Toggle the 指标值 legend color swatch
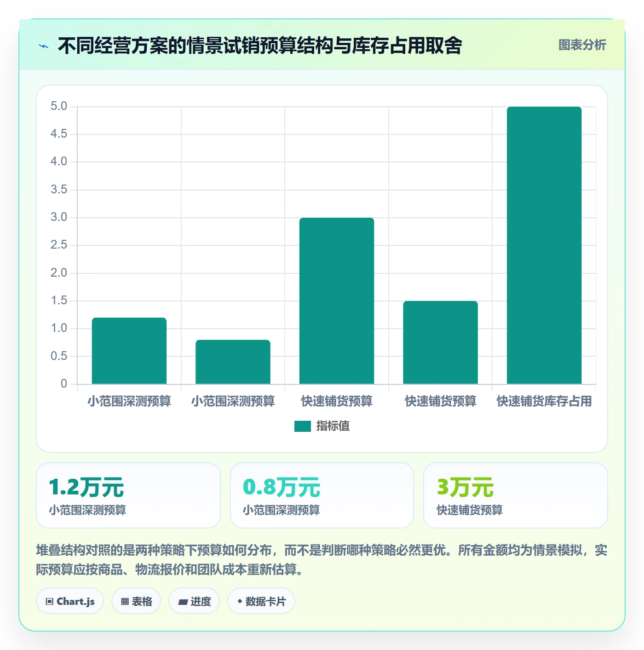The width and height of the screenshot is (644, 650). coord(302,426)
